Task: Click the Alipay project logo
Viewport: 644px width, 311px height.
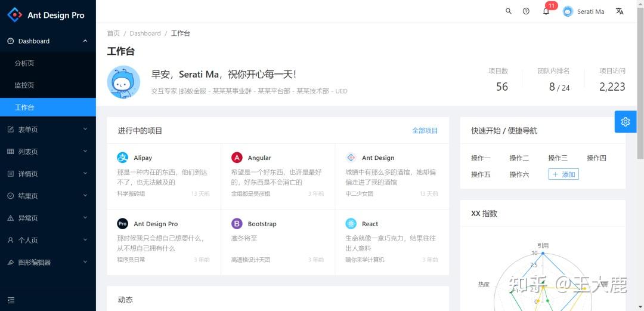Action: point(122,158)
